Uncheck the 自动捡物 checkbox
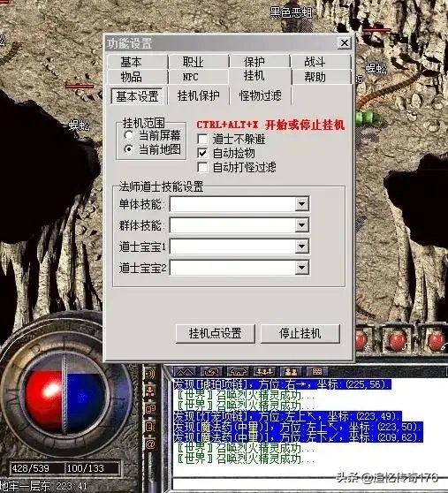 point(202,153)
